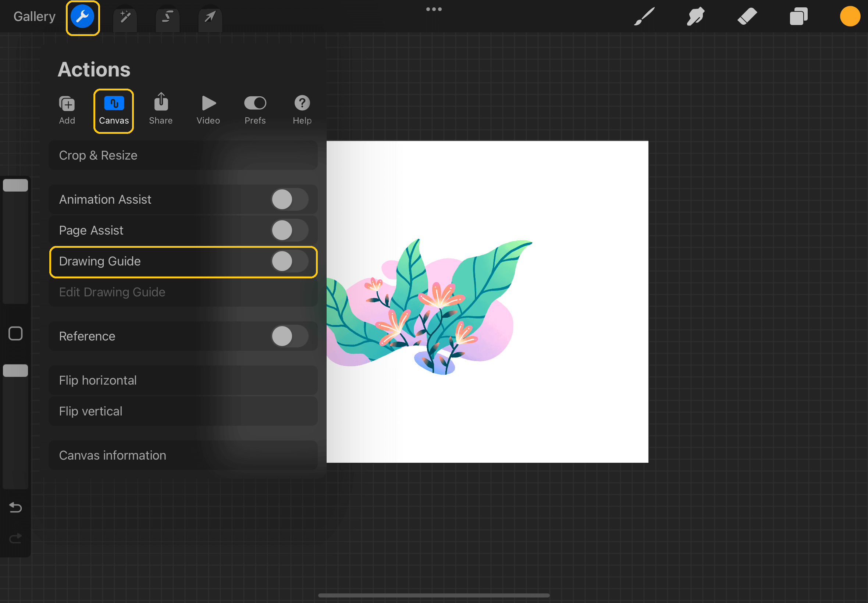The width and height of the screenshot is (868, 603).
Task: Toggle the Reference switch on
Action: (x=289, y=336)
